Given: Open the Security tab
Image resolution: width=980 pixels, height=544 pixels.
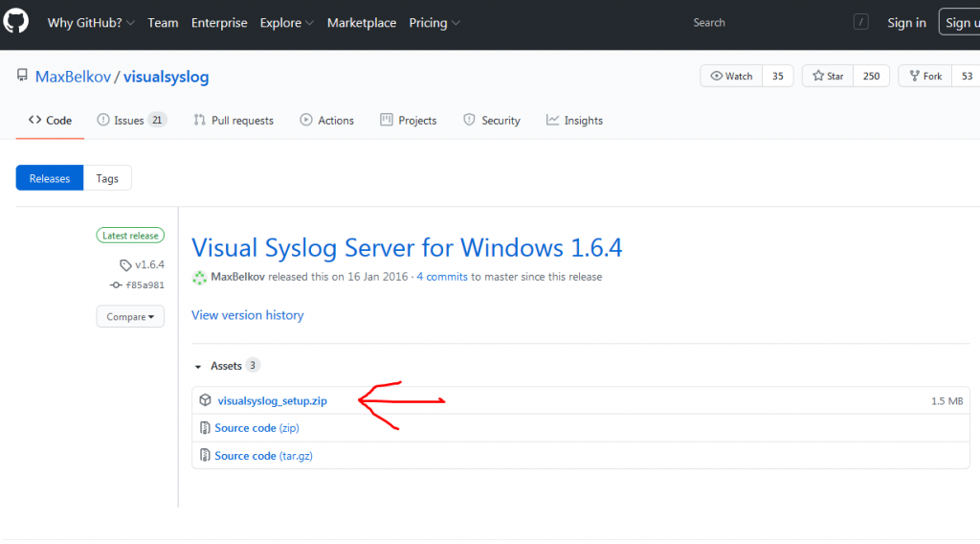Looking at the screenshot, I should [491, 120].
